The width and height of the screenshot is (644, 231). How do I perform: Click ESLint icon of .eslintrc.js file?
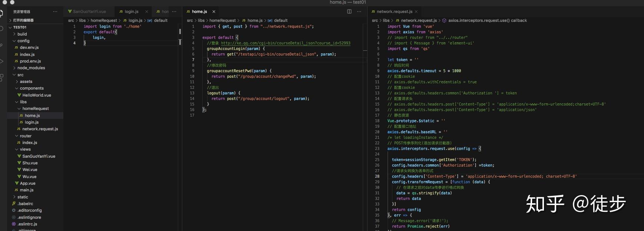tap(14, 224)
